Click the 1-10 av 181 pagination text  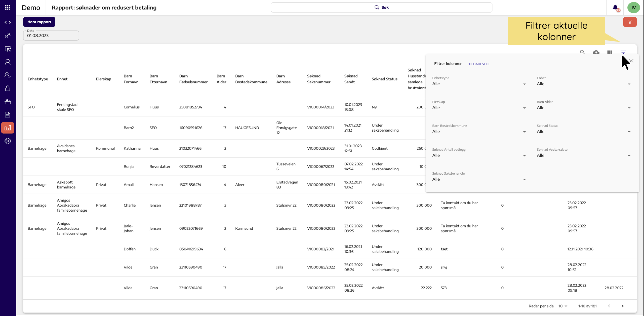tap(587, 306)
